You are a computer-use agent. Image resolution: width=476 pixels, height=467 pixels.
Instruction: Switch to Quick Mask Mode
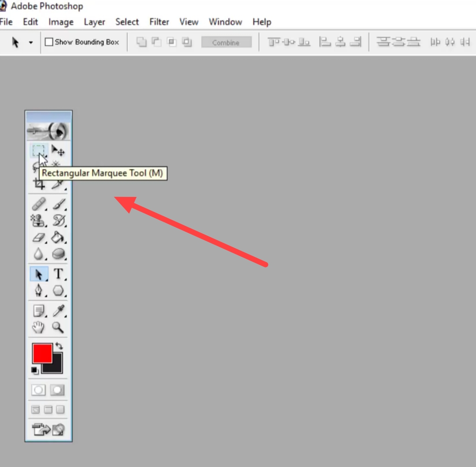click(x=57, y=390)
